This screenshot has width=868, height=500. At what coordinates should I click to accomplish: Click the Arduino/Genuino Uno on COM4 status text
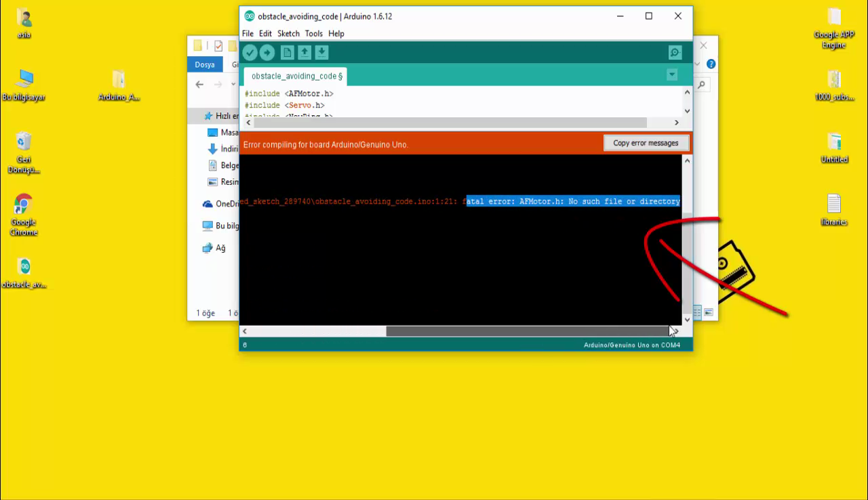coord(632,346)
